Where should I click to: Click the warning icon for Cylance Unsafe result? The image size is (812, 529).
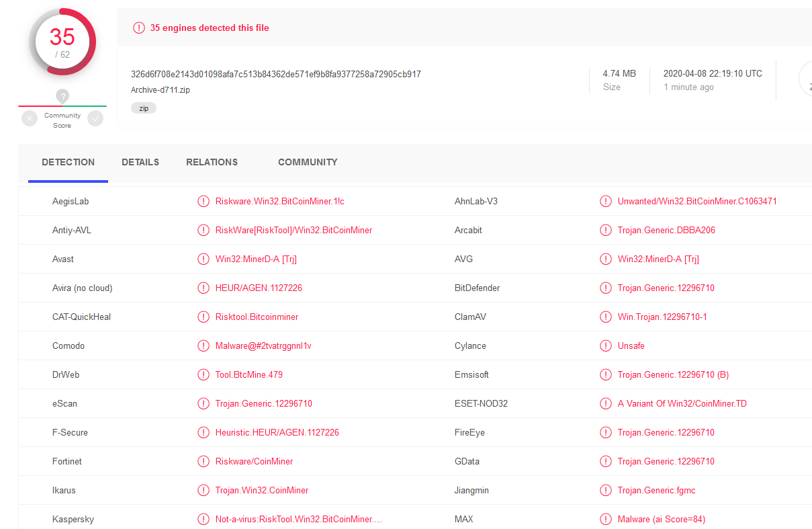tap(606, 345)
